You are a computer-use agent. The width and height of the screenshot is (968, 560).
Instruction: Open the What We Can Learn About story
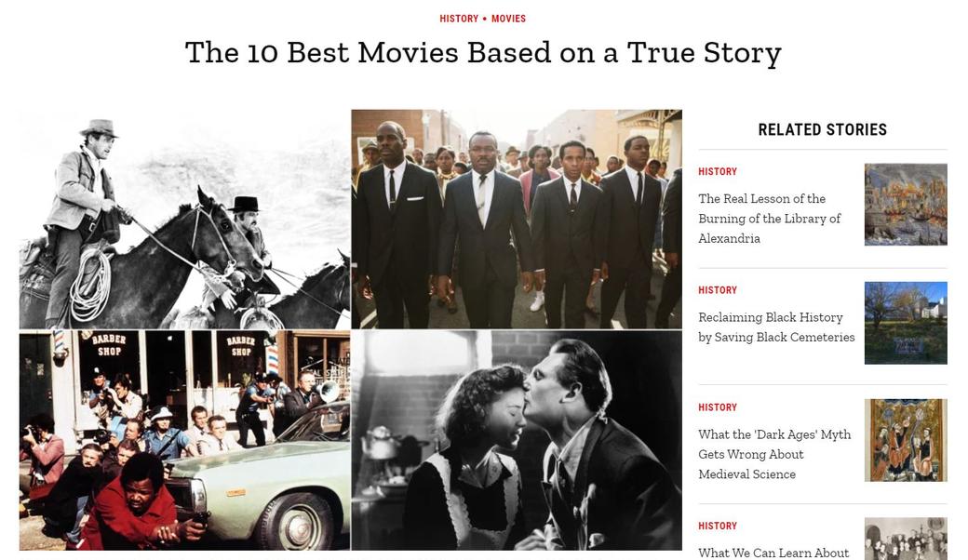coord(773,553)
